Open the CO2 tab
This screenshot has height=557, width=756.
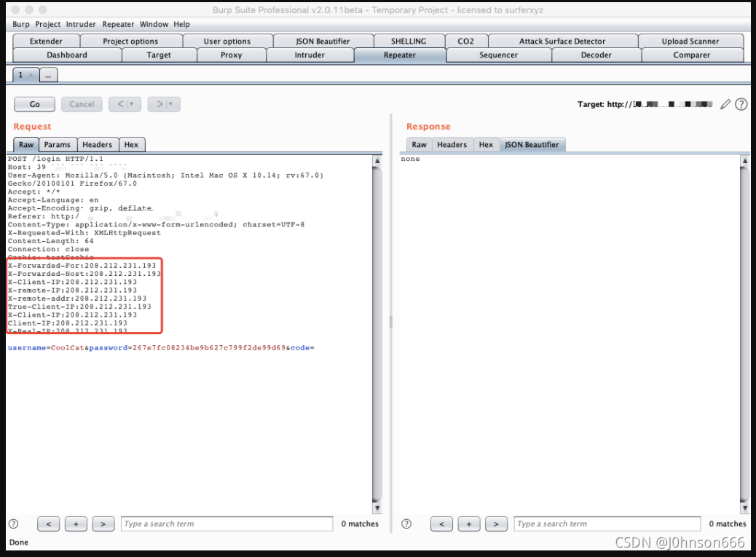465,41
